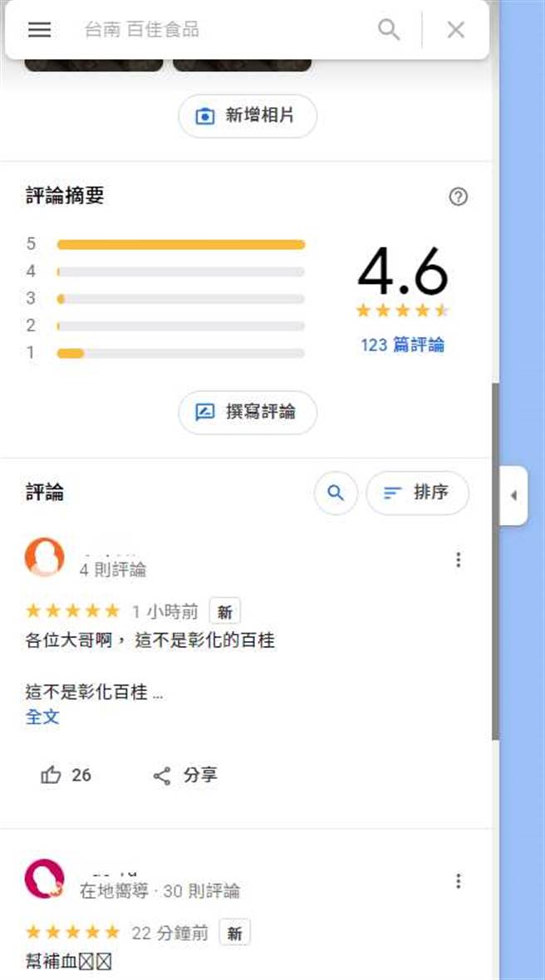Image resolution: width=545 pixels, height=980 pixels.
Task: Open the overflow menu on the top review
Action: 458,560
